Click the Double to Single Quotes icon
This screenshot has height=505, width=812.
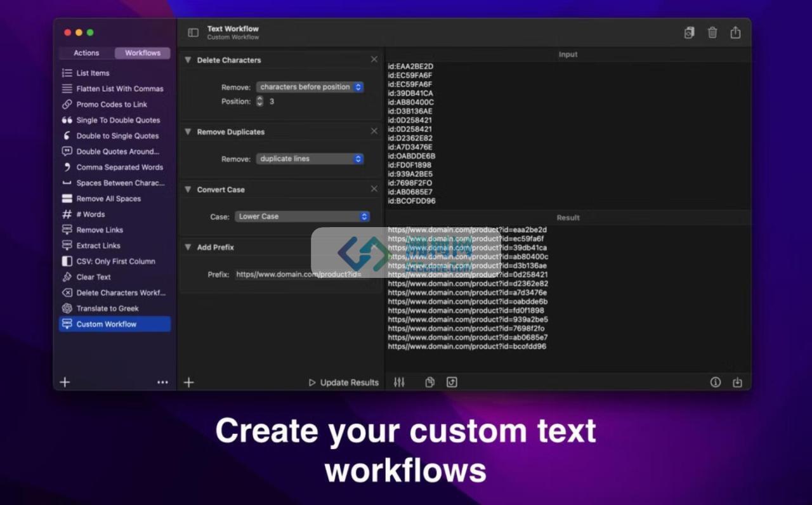67,136
